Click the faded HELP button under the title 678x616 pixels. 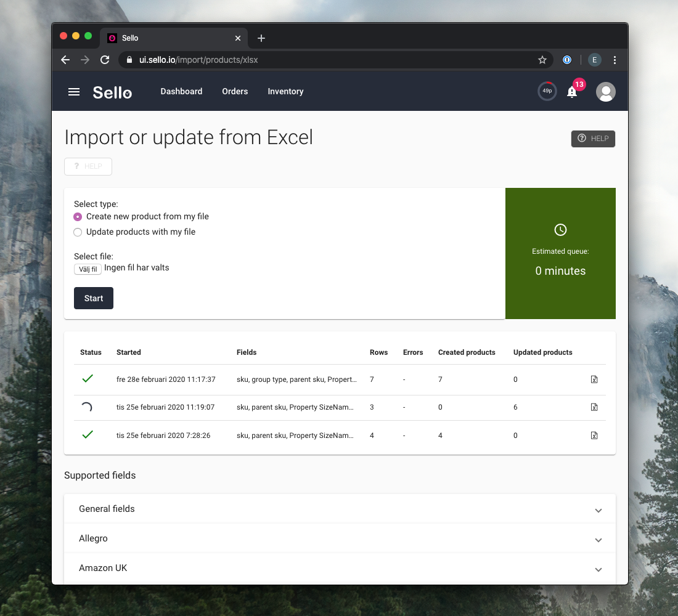coord(88,166)
